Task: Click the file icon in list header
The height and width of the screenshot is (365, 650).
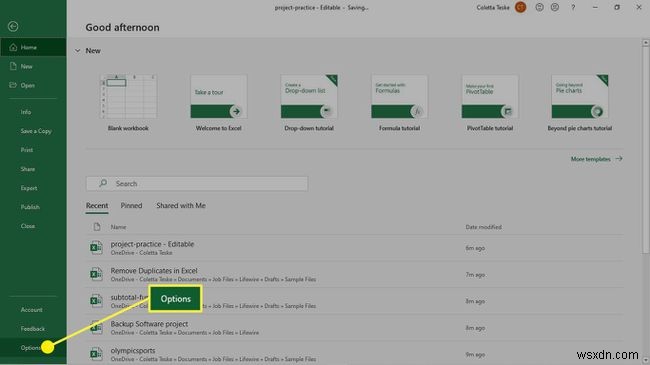Action: pos(97,226)
